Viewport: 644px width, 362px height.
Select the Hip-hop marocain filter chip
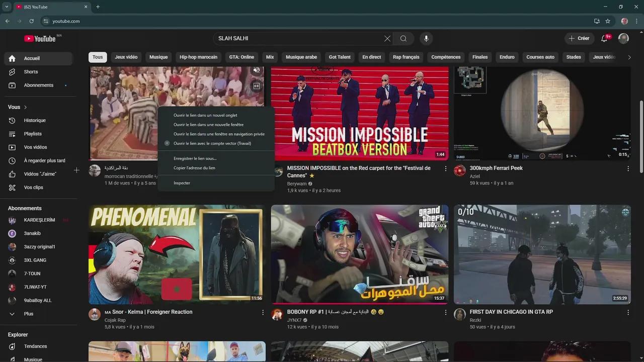(198, 57)
